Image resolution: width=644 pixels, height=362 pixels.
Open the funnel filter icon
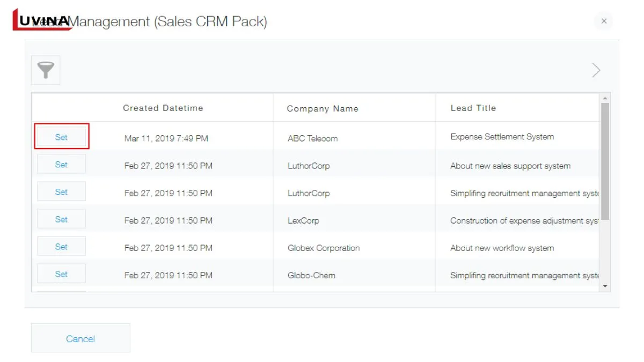(46, 70)
